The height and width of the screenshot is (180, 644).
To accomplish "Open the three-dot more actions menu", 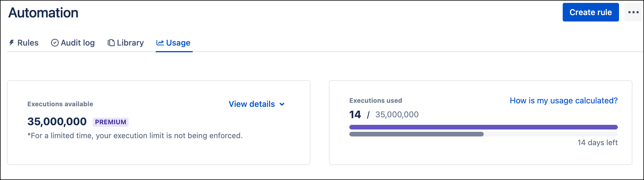I will click(633, 12).
